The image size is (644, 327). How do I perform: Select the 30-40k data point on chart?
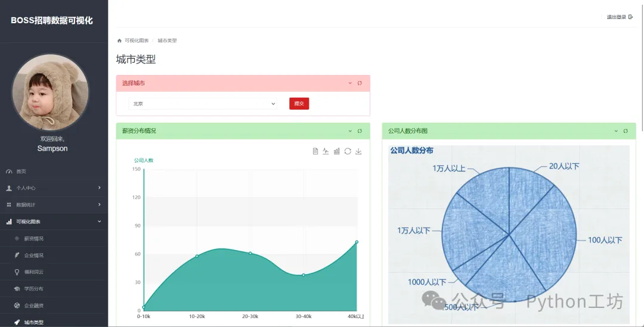[x=304, y=275]
